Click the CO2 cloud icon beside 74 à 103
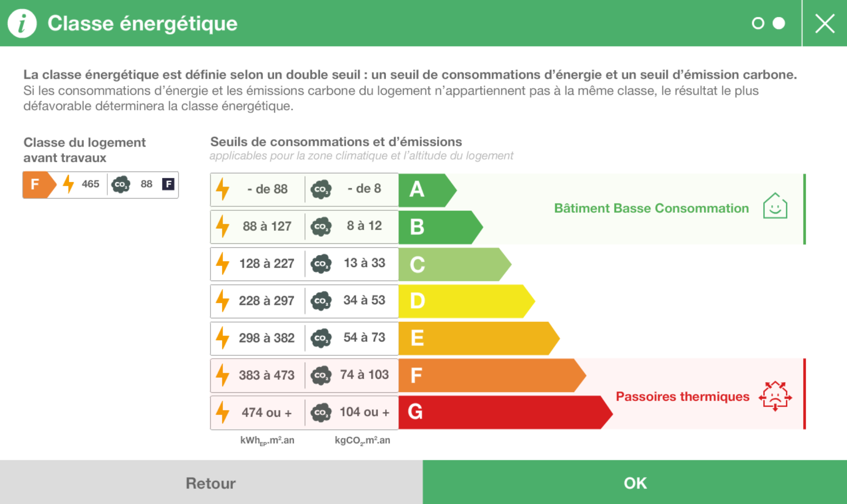847x504 pixels. point(321,375)
